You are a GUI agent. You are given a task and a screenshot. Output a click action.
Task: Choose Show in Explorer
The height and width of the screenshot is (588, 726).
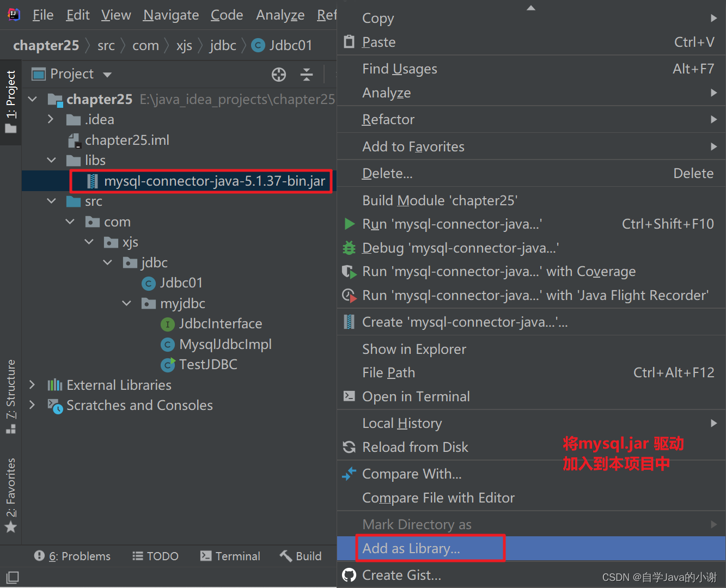pos(531,349)
